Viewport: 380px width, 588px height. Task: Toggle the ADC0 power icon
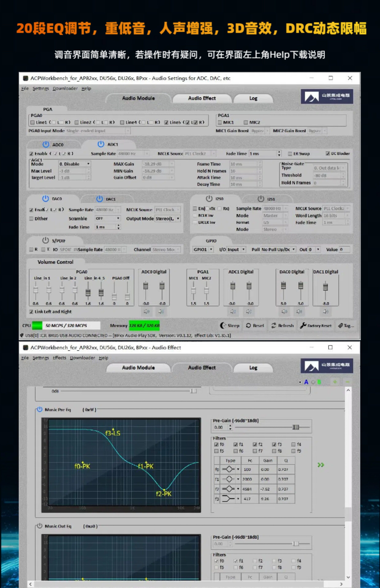click(46, 144)
